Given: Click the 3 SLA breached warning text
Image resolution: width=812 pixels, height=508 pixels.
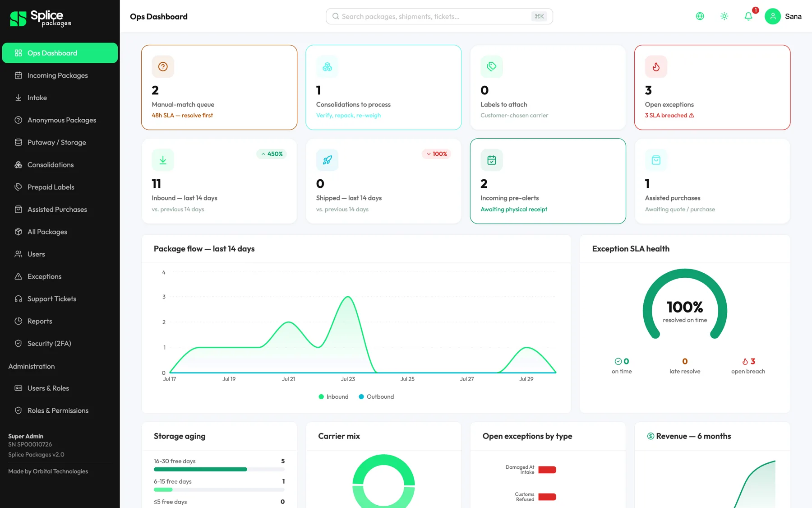Looking at the screenshot, I should coord(669,116).
